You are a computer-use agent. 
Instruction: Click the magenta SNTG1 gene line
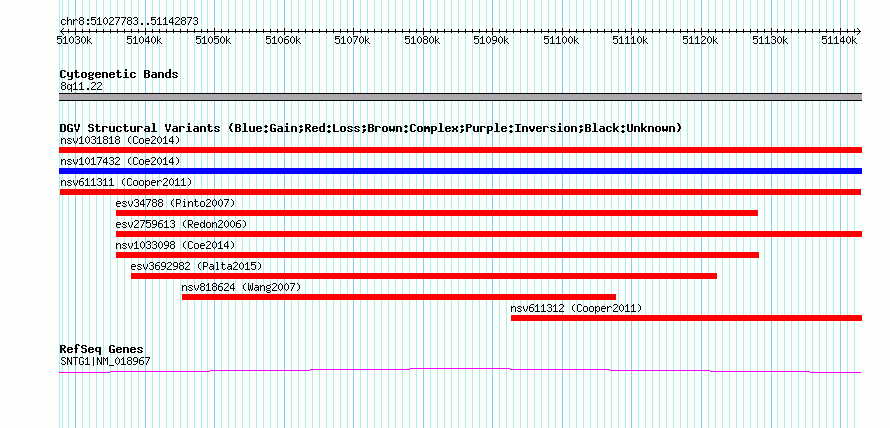pyautogui.click(x=460, y=371)
